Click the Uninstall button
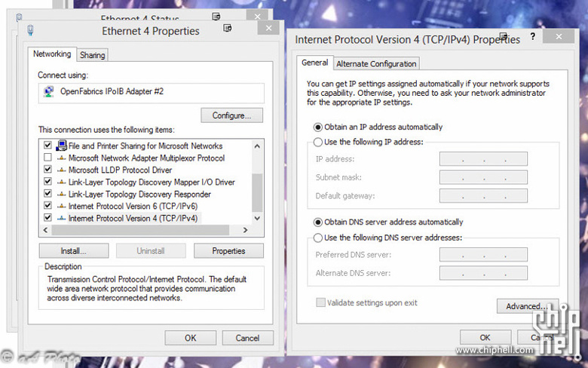 (151, 251)
